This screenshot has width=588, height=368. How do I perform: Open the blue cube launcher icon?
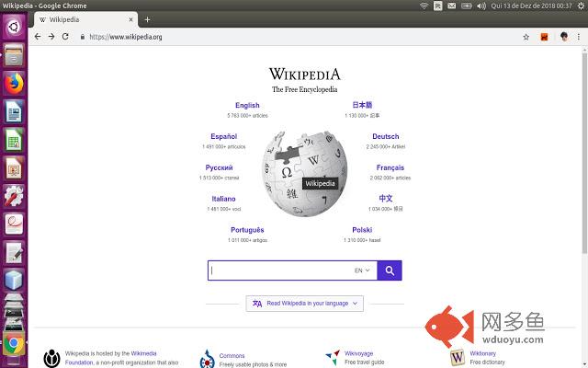coord(14,280)
